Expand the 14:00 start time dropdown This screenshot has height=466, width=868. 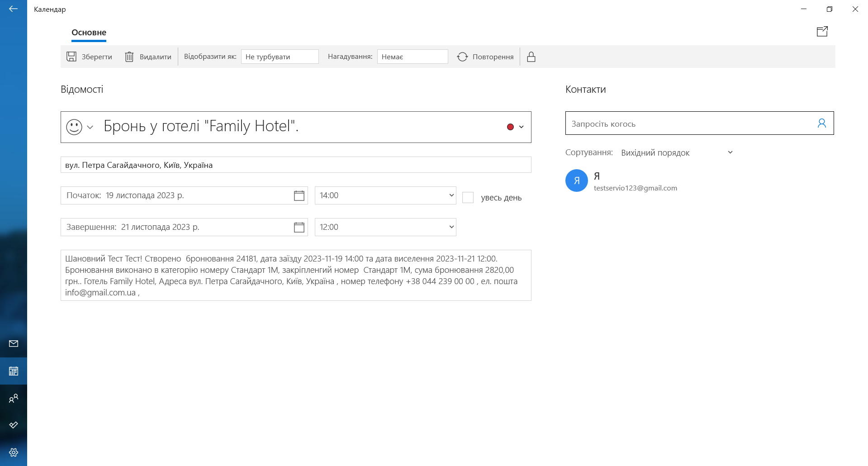[x=385, y=195]
